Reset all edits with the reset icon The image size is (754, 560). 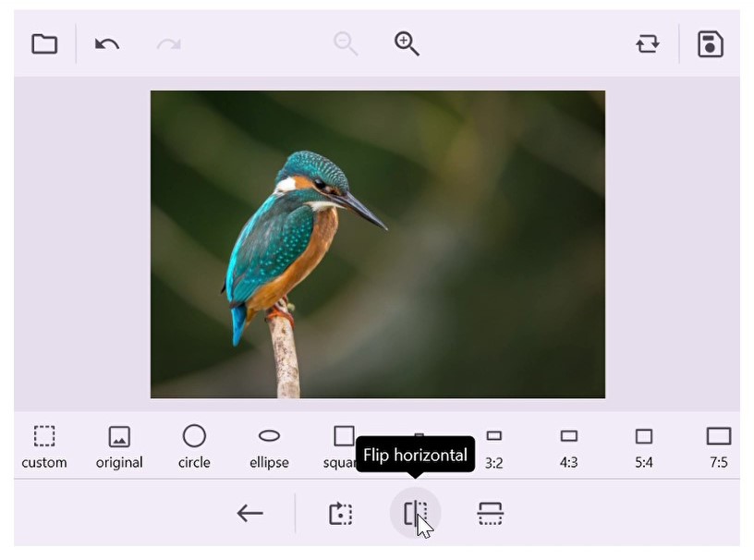(x=650, y=43)
